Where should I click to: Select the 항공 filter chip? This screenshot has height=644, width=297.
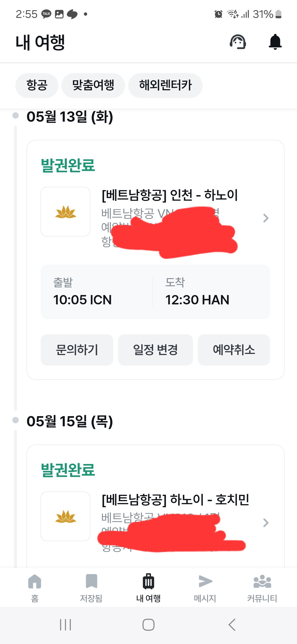(37, 85)
